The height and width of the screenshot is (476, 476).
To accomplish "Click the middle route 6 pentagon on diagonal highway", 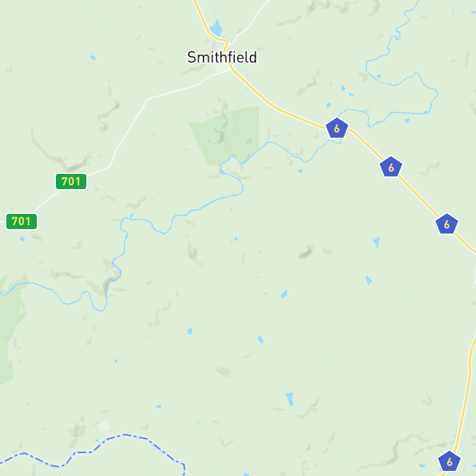I will (391, 167).
